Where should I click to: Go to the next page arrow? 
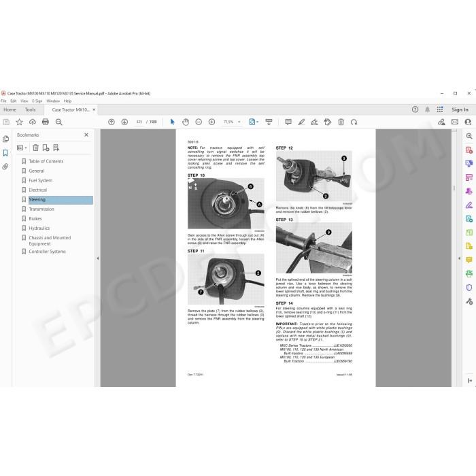tap(124, 122)
